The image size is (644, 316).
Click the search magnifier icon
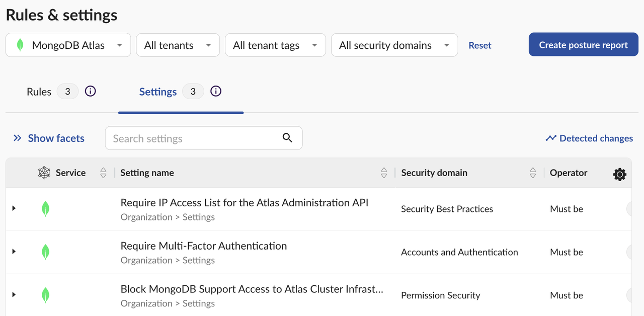tap(287, 138)
